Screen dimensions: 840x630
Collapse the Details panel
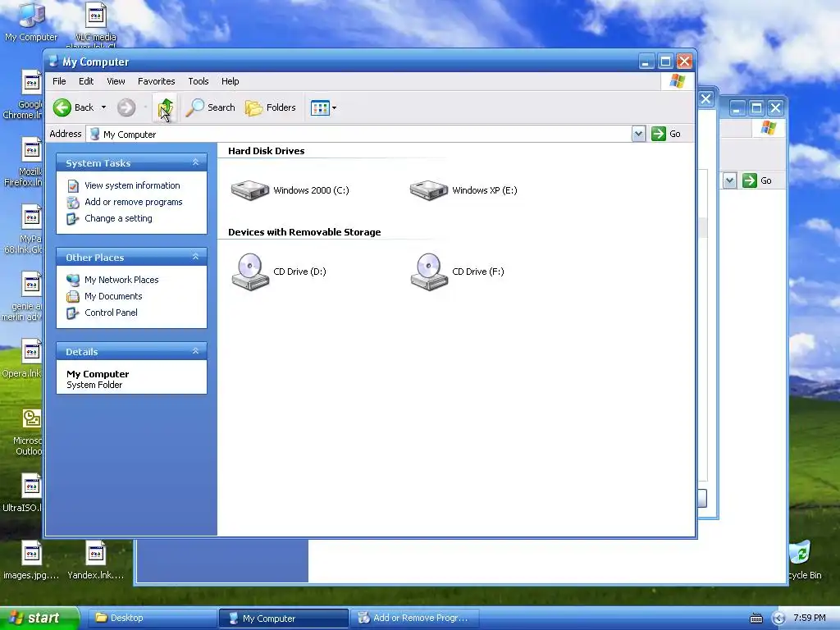click(x=195, y=351)
